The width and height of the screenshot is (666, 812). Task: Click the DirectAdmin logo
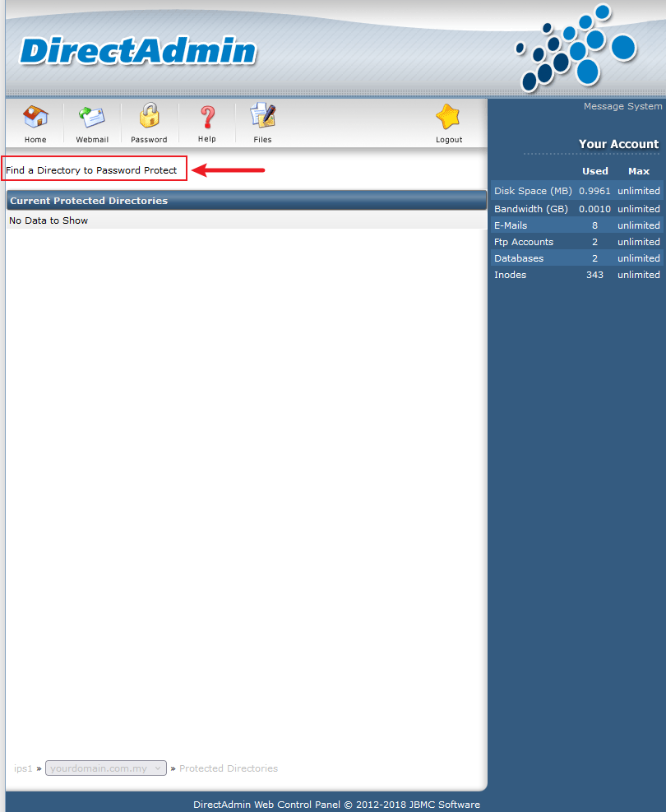137,51
